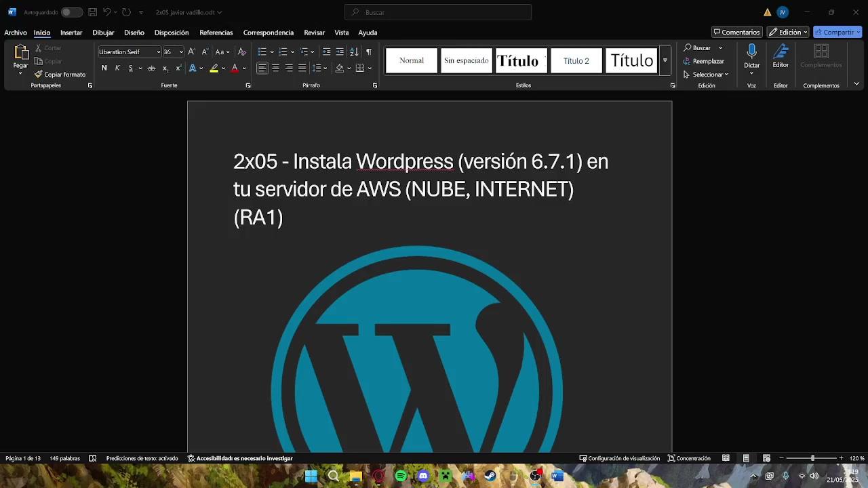The width and height of the screenshot is (868, 488).
Task: Adjust the zoom slider in status bar
Action: tap(812, 458)
